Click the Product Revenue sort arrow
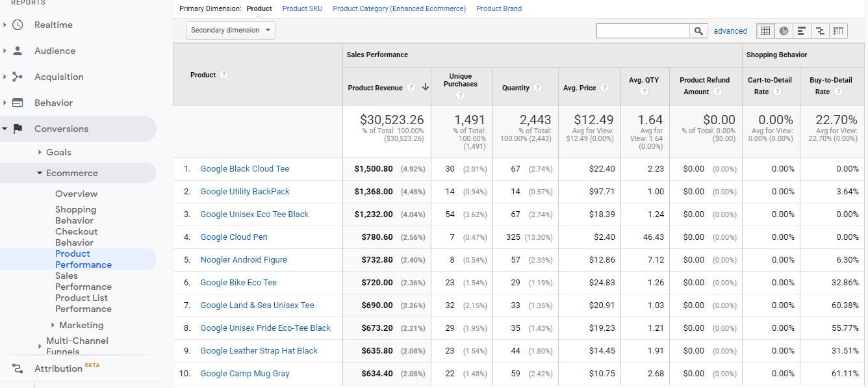Screen dimensions: 868x388 click(x=426, y=88)
